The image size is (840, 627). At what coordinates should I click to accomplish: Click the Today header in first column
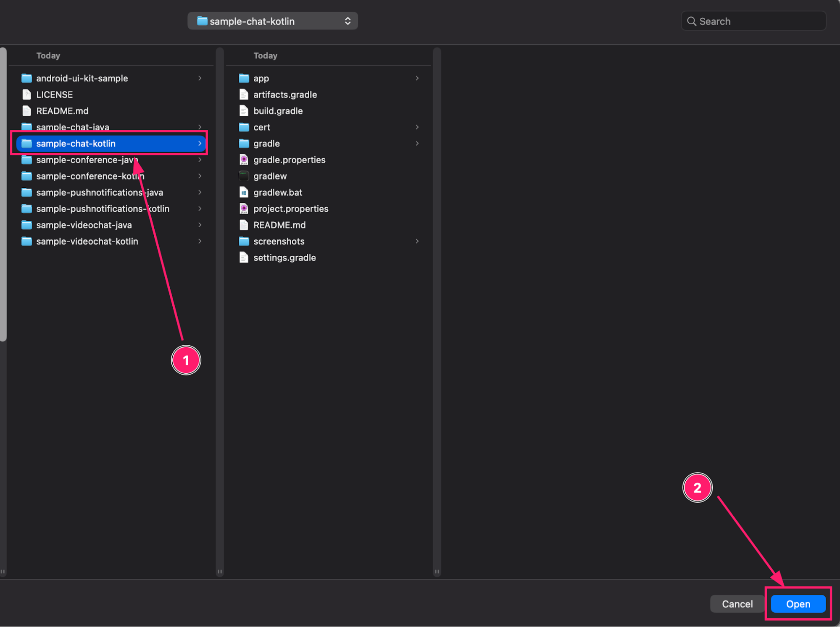click(48, 56)
